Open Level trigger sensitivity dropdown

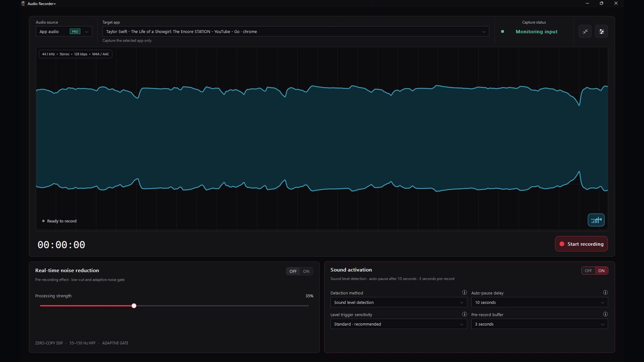(x=398, y=324)
